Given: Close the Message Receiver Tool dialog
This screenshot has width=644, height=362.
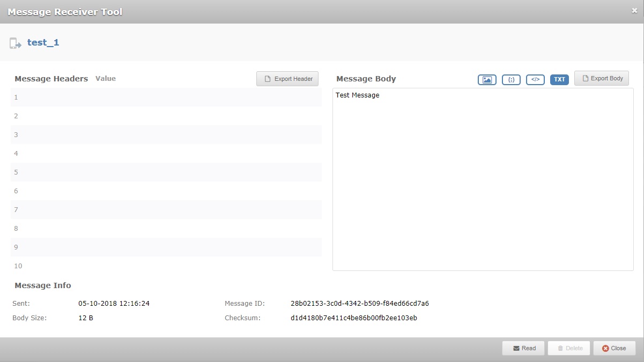Looking at the screenshot, I should pos(614,348).
